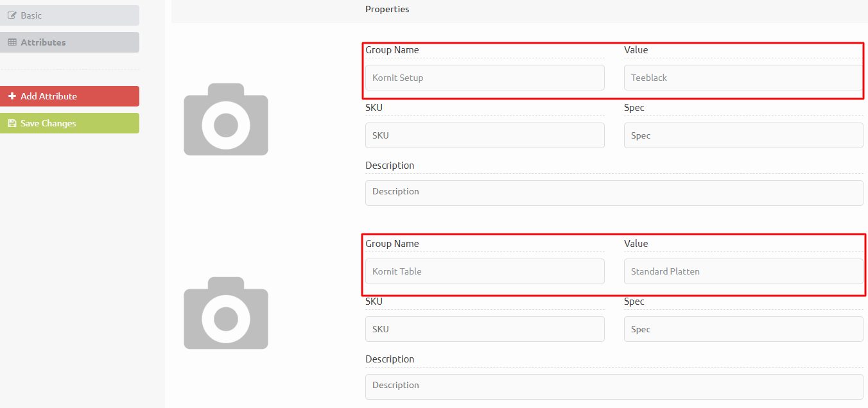Focus the Group Name field showing Kornit Table

(485, 271)
